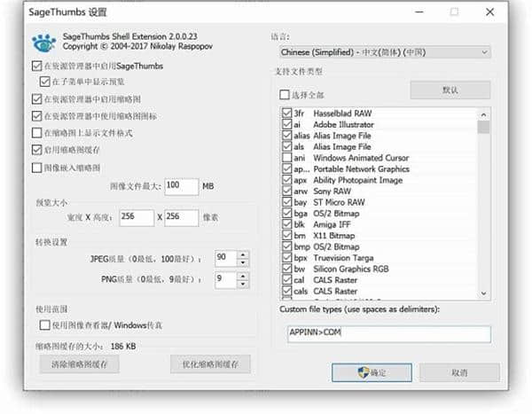Click the default file types button
The height and width of the screenshot is (414, 532).
pyautogui.click(x=450, y=90)
